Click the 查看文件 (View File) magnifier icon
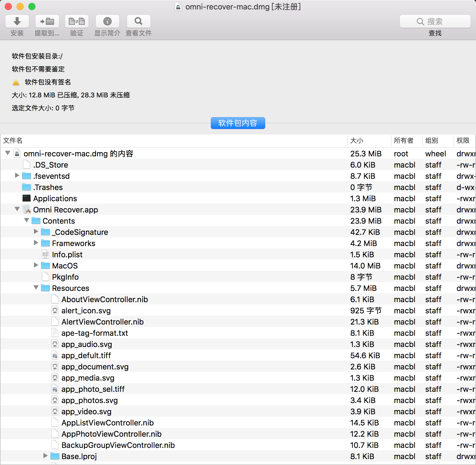 pyautogui.click(x=138, y=21)
